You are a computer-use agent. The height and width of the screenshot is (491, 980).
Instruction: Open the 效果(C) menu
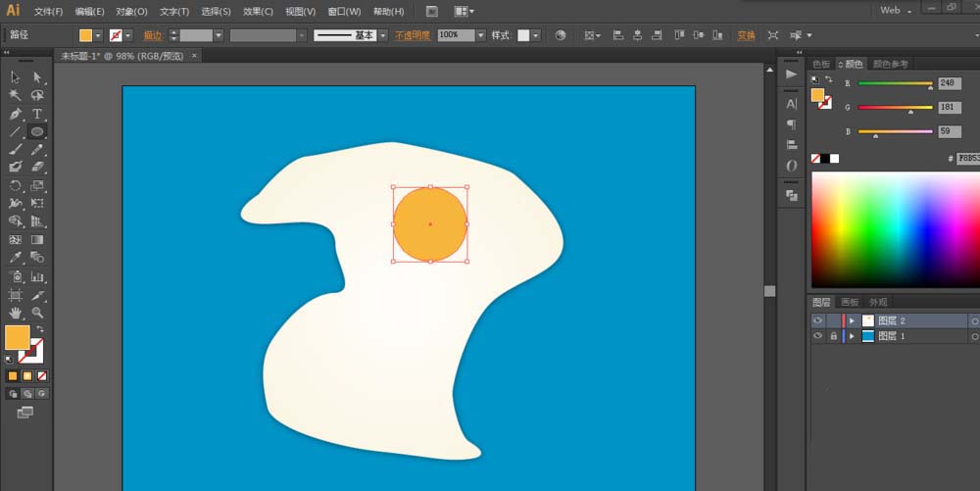point(259,11)
